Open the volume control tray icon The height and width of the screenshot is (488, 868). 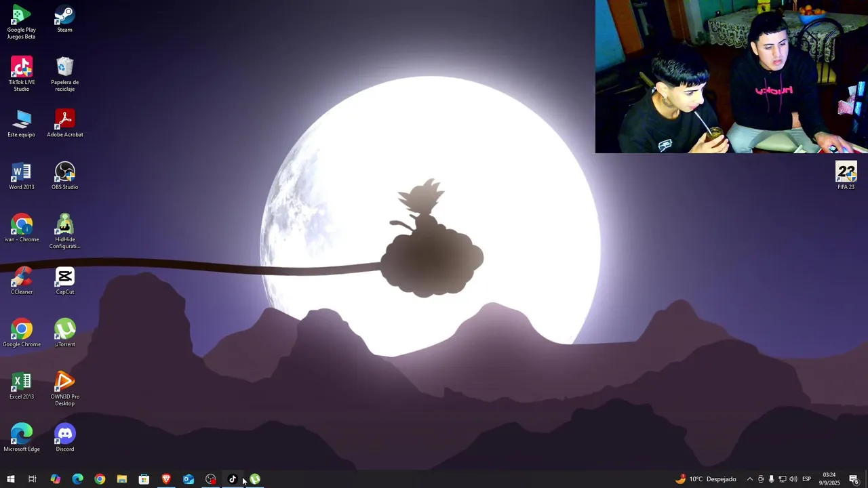(793, 479)
